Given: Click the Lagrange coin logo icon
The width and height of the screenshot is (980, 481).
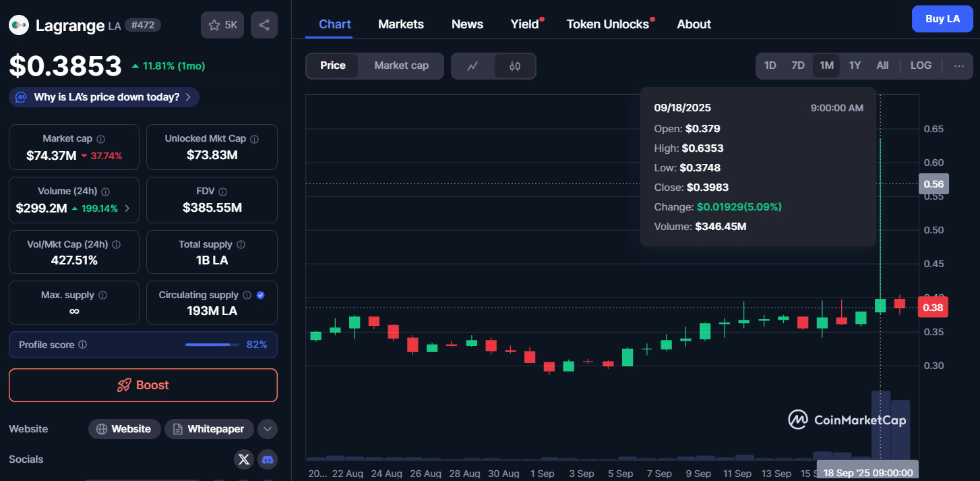Looking at the screenshot, I should (x=19, y=26).
